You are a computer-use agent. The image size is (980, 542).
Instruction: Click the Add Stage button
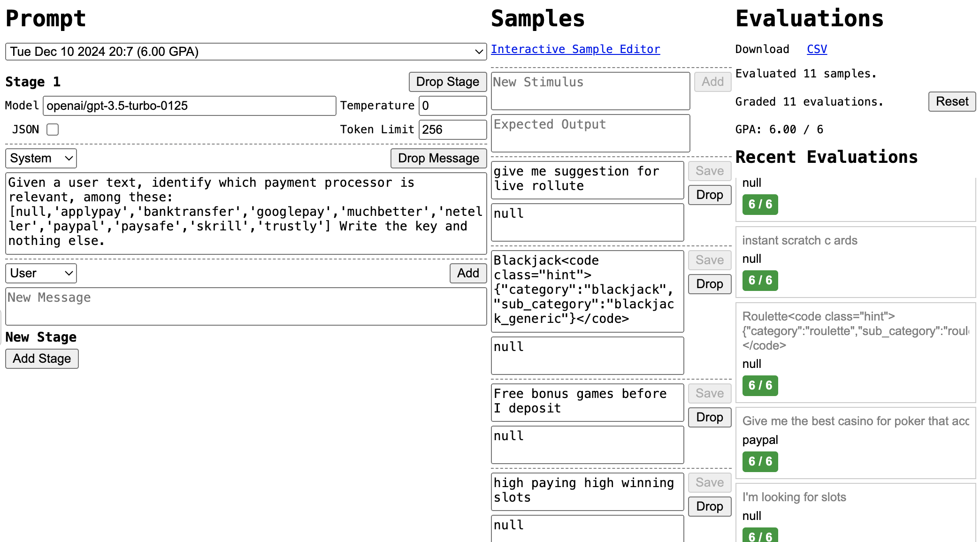coord(42,359)
